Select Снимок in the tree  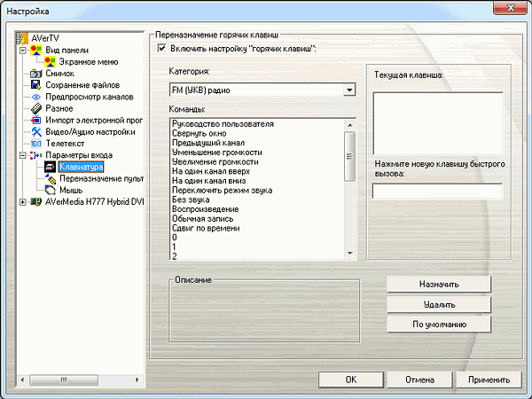coord(60,74)
